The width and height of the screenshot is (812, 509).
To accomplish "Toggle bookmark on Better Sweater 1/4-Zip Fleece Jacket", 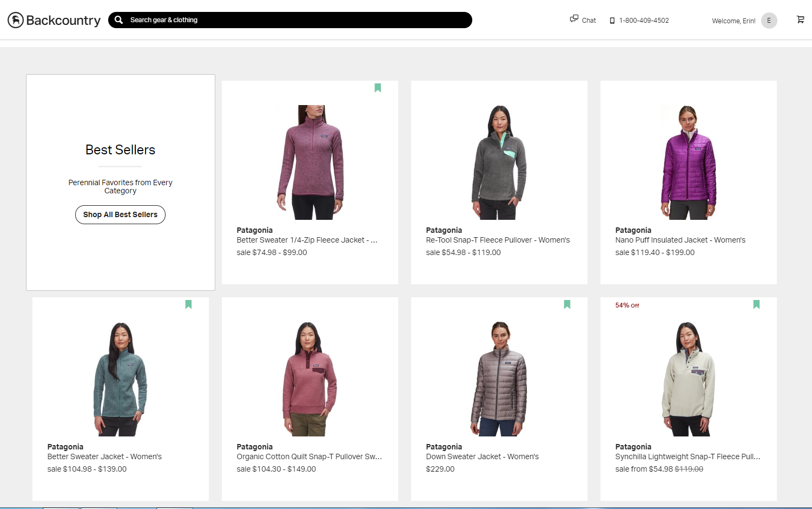I will click(x=378, y=88).
